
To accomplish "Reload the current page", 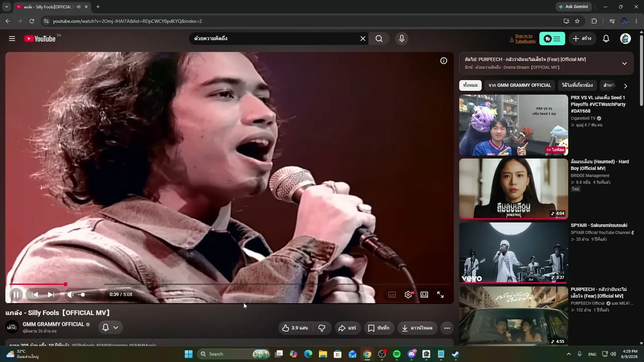I will click(32, 21).
